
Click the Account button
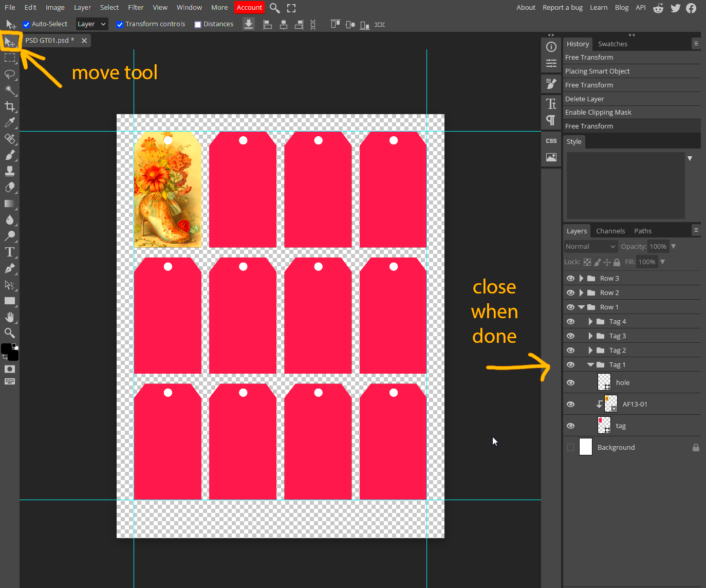click(249, 8)
